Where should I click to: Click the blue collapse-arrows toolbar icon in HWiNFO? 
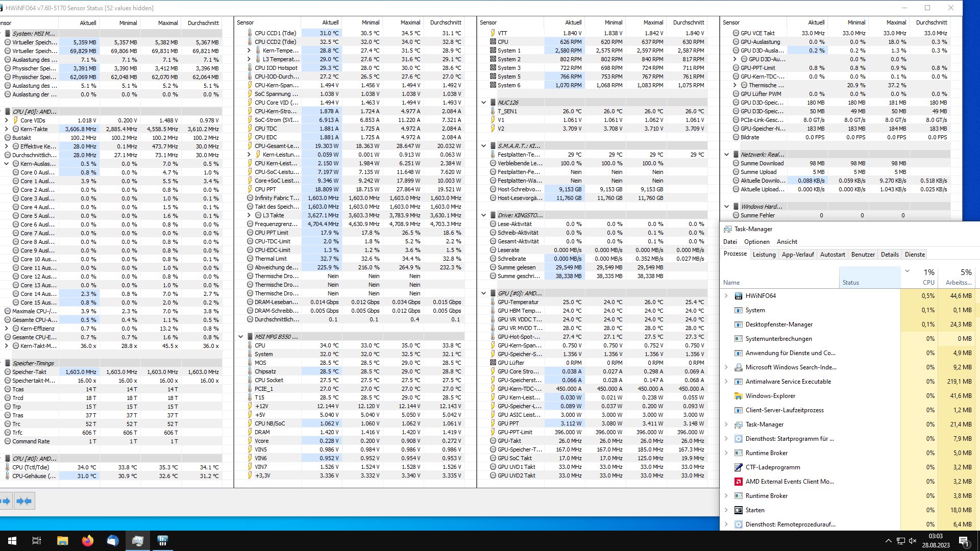[24, 500]
